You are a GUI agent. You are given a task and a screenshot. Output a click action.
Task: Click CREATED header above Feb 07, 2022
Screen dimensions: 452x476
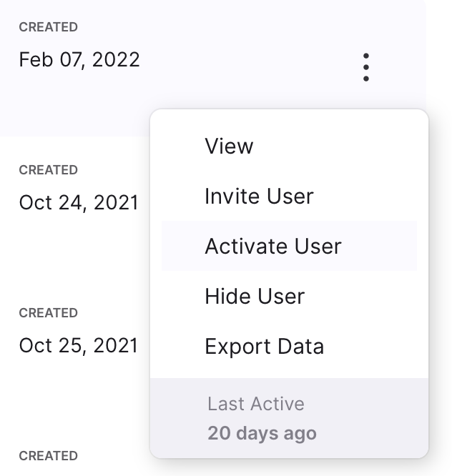pos(49,27)
